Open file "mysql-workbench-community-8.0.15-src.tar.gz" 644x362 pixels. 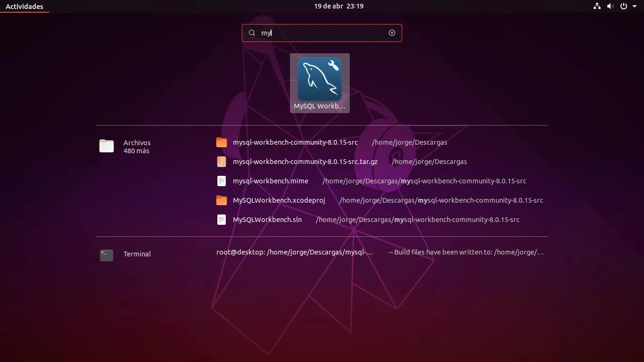(305, 162)
